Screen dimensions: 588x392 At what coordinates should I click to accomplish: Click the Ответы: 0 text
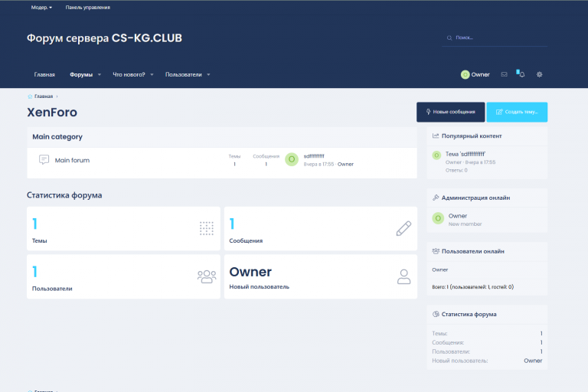point(456,170)
